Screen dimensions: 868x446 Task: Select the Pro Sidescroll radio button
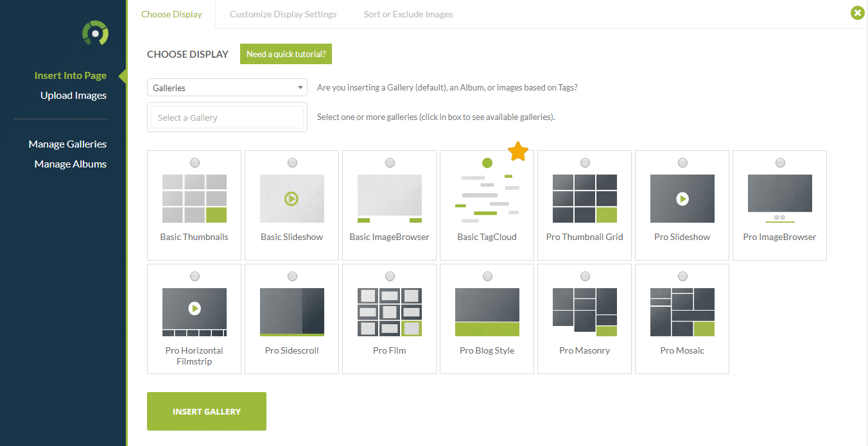point(292,277)
